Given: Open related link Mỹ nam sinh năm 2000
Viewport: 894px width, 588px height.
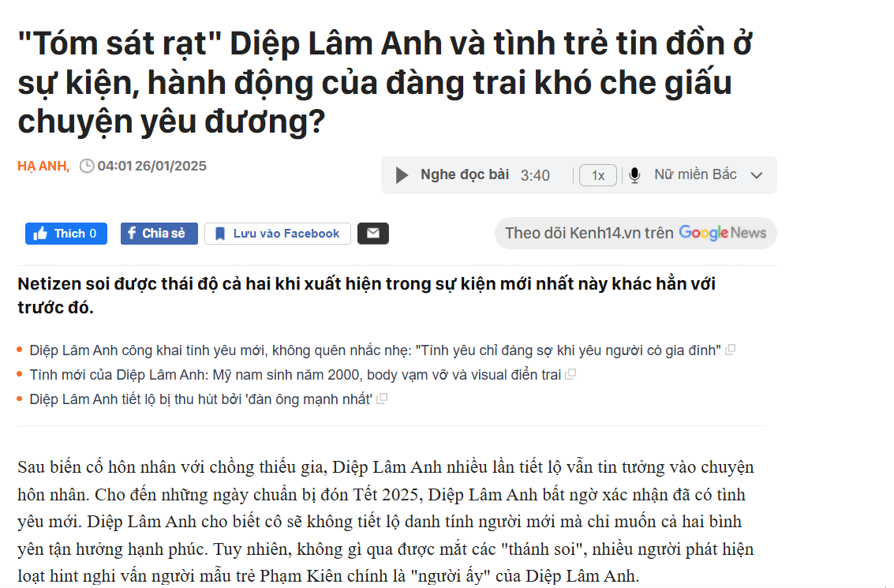Looking at the screenshot, I should (295, 375).
